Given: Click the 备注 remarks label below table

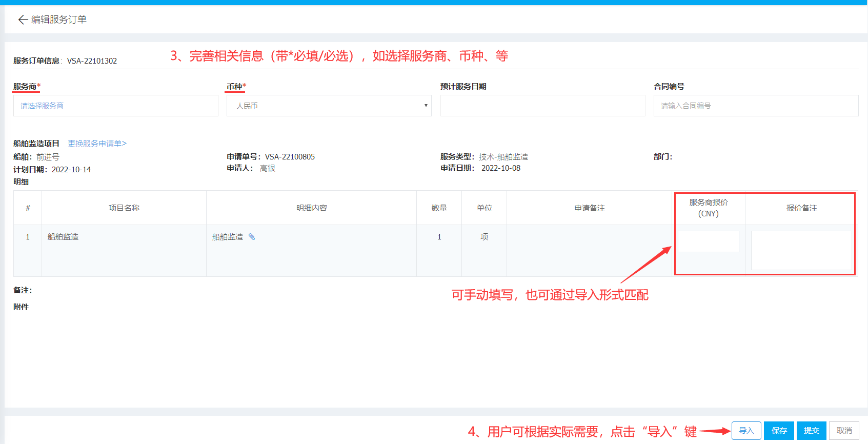Looking at the screenshot, I should 22,290.
